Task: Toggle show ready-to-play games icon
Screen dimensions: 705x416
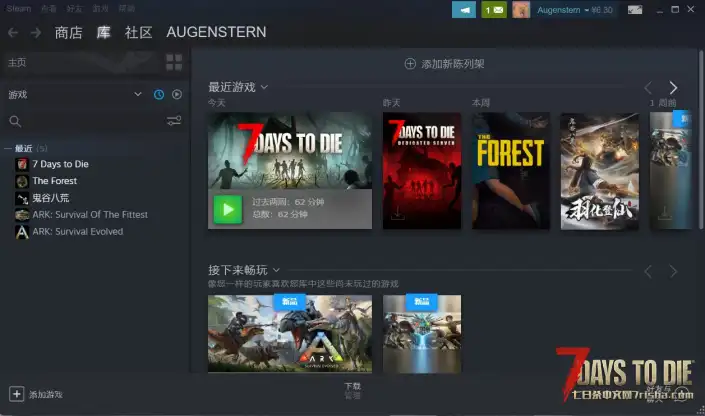Action: coord(177,94)
